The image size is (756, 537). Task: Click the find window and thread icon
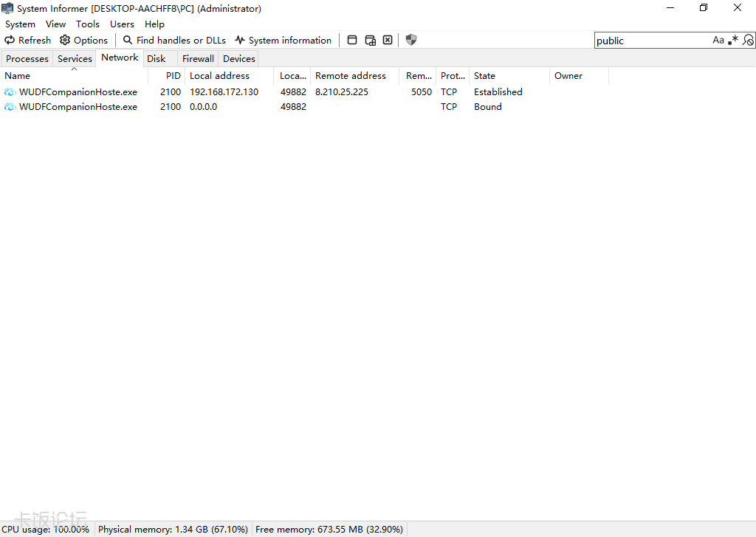tap(370, 41)
